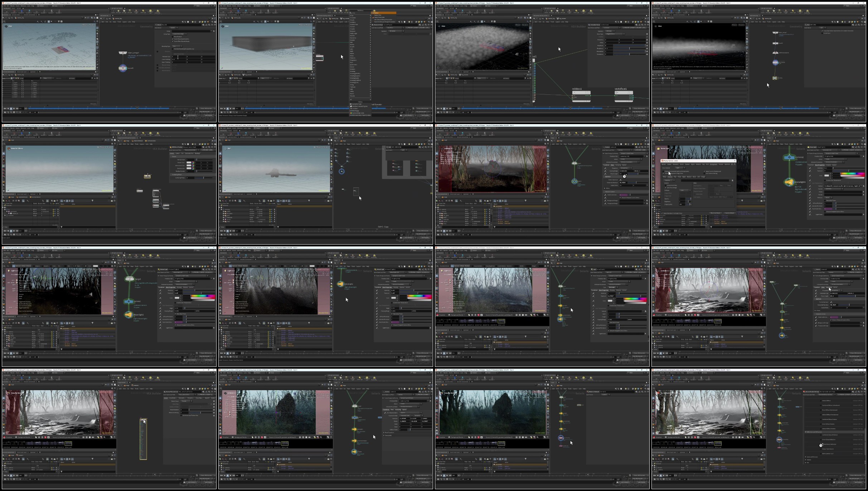Select the relbbox1 node in the VEX Builder network

581,96
